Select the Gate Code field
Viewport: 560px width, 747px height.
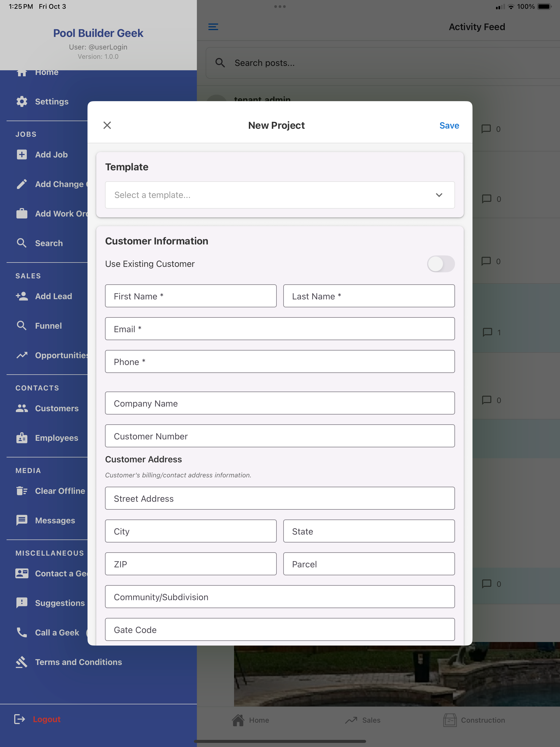click(280, 629)
